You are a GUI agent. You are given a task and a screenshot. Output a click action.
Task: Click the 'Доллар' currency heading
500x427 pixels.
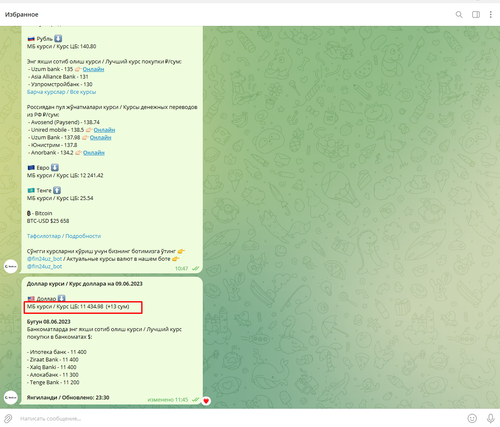coord(46,298)
